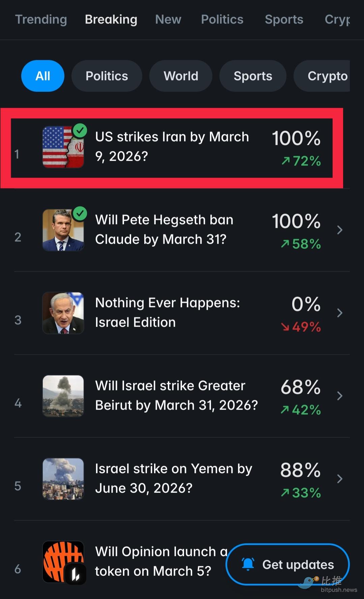This screenshot has width=364, height=599.
Task: Click the green checkmark on Hegseth market
Action: (x=80, y=213)
